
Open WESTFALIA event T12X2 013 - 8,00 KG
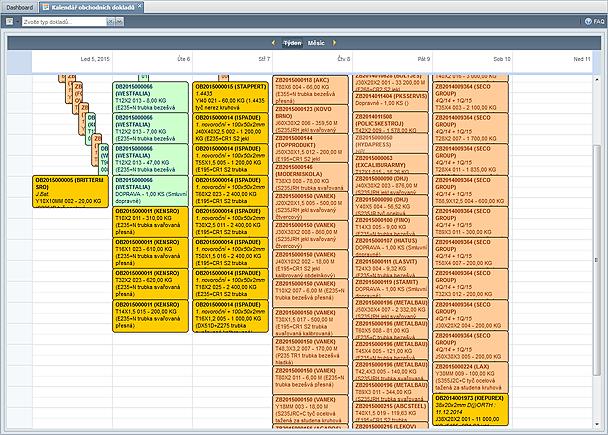point(150,97)
